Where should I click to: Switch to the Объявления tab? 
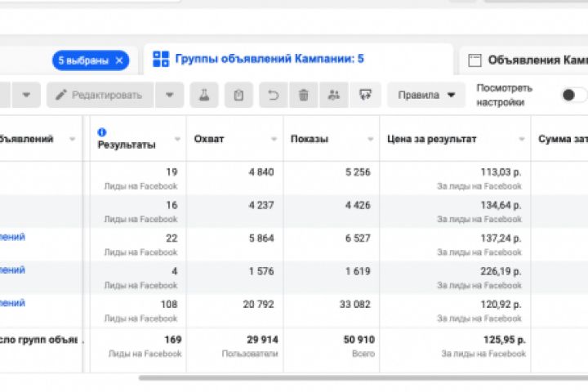531,60
